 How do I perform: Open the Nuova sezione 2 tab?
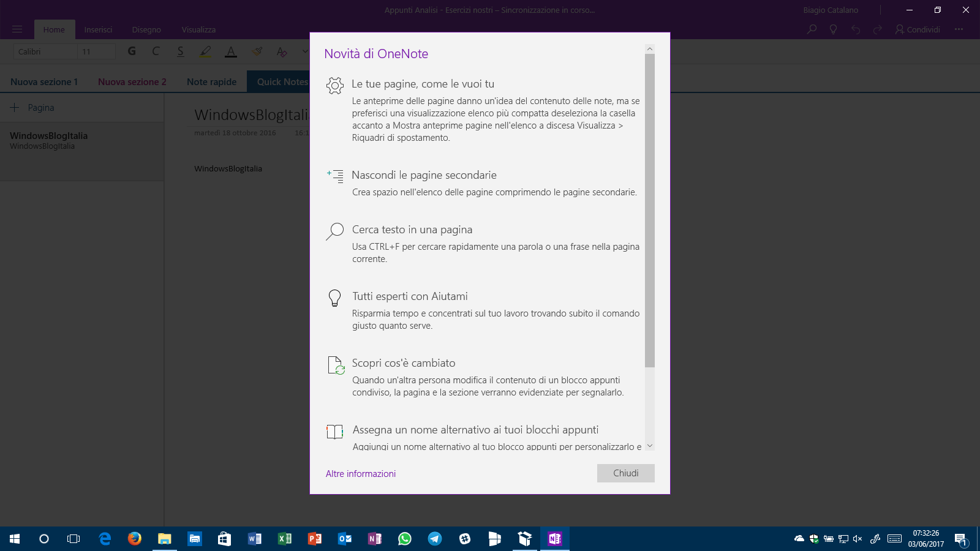point(132,82)
